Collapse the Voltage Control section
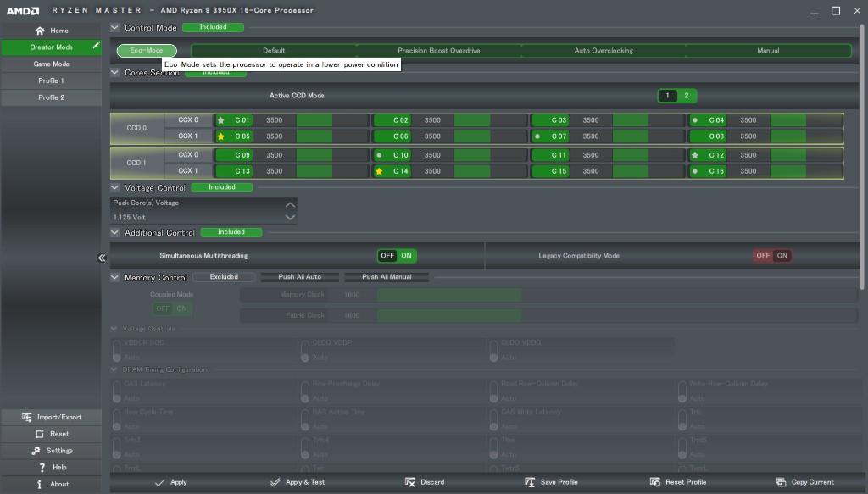Image resolution: width=868 pixels, height=494 pixels. click(x=115, y=187)
